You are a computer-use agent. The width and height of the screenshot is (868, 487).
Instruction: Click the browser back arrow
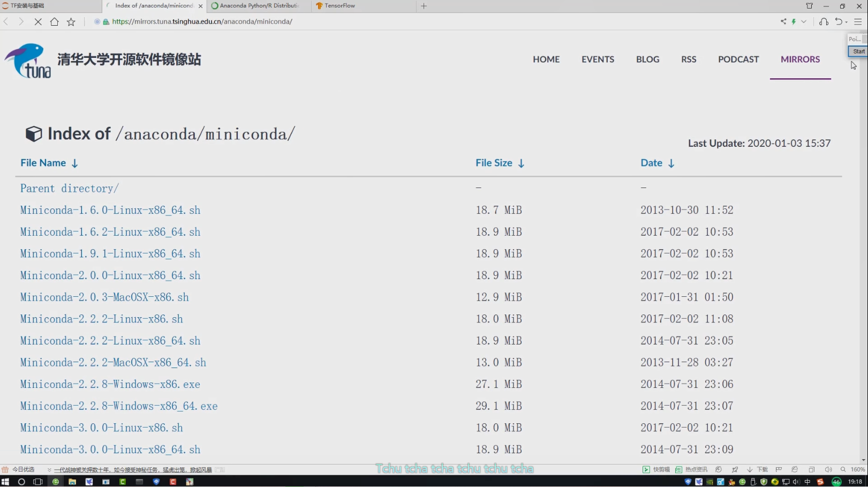click(6, 21)
